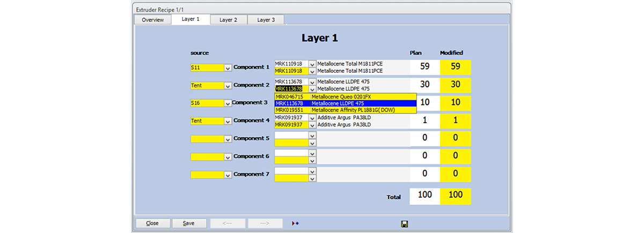
Task: Choose highlighted MRK113678 Metallocene LLDPE 475 list entry
Action: click(345, 103)
